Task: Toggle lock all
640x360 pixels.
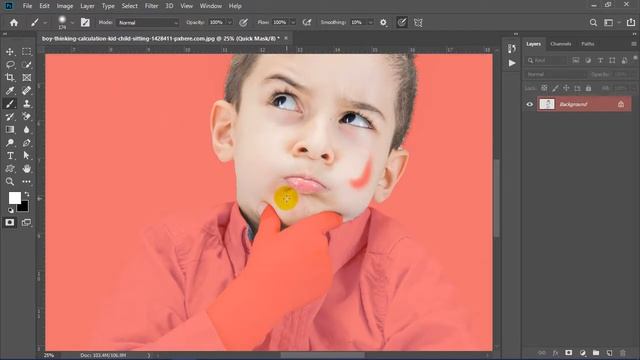Action: [x=588, y=88]
